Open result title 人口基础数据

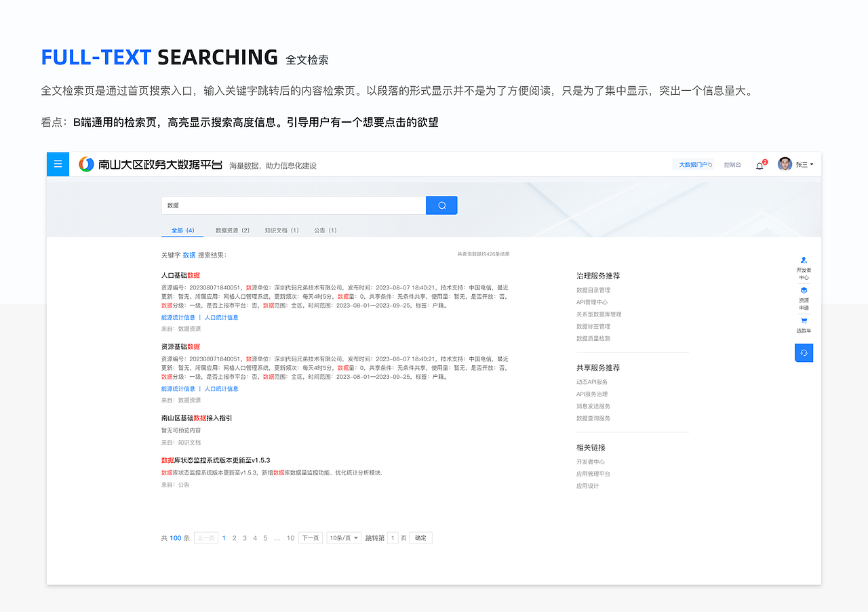tap(180, 275)
